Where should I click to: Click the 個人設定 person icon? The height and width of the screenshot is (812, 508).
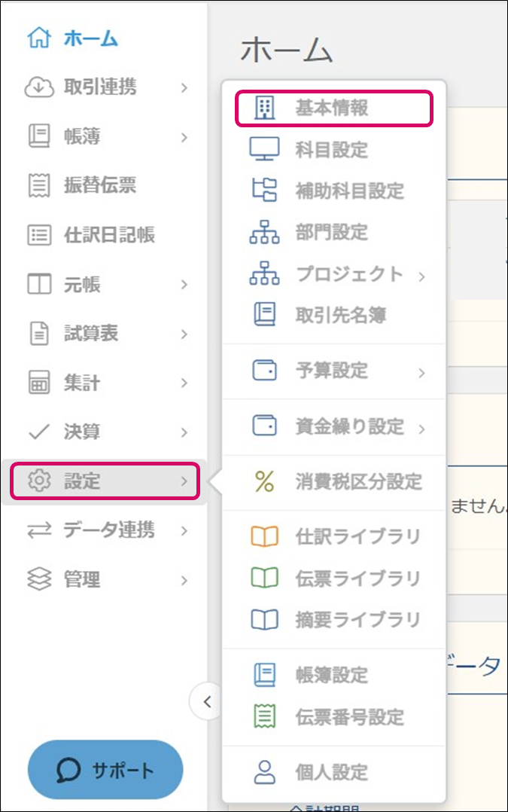[263, 772]
